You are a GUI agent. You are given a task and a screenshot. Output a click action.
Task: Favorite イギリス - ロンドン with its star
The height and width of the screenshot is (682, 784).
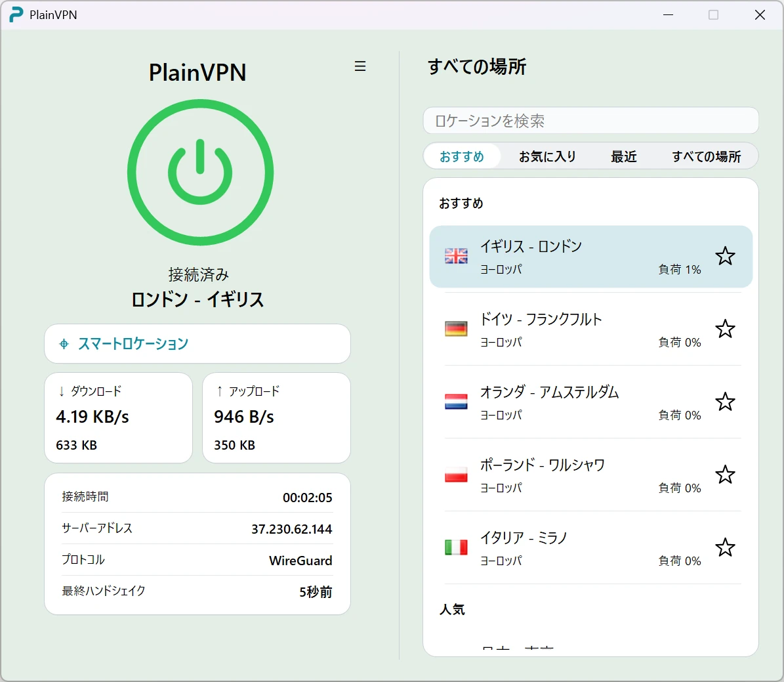click(725, 256)
